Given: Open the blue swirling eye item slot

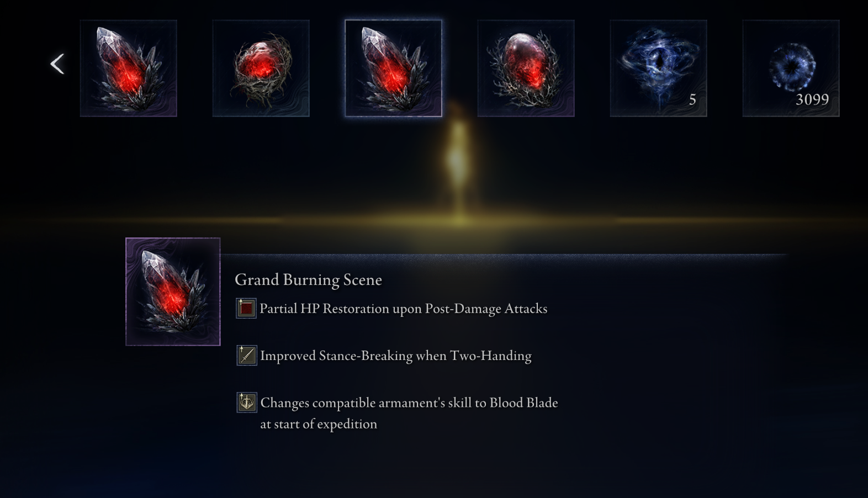Looking at the screenshot, I should (x=659, y=68).
